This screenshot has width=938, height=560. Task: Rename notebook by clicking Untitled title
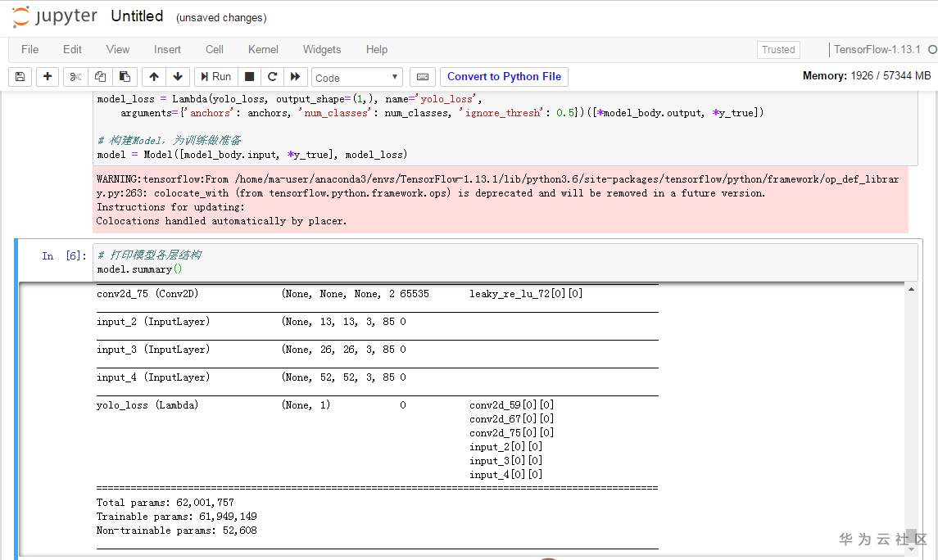[x=137, y=16]
